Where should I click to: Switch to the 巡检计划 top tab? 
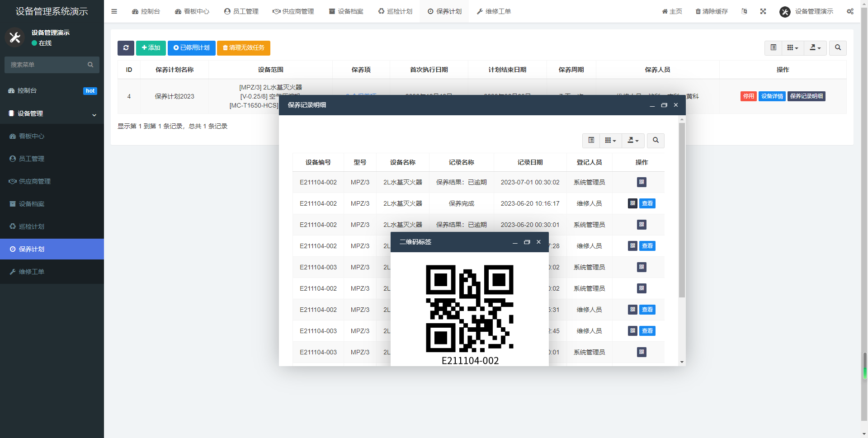[395, 11]
